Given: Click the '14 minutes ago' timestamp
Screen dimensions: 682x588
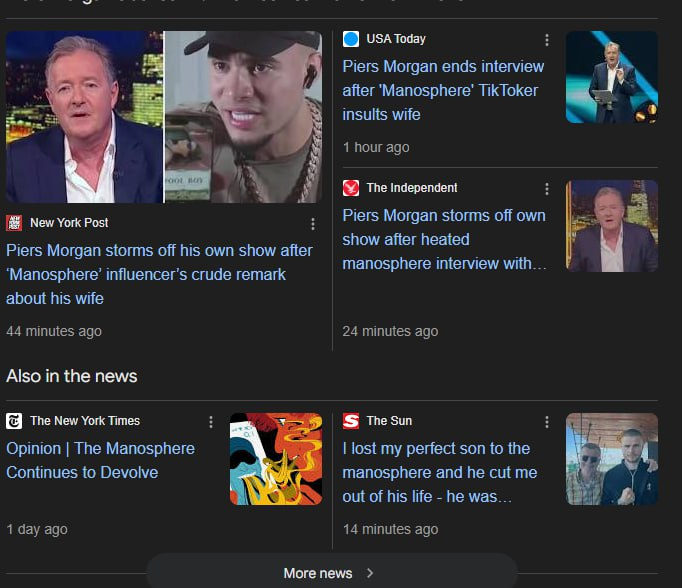Looking at the screenshot, I should 390,530.
